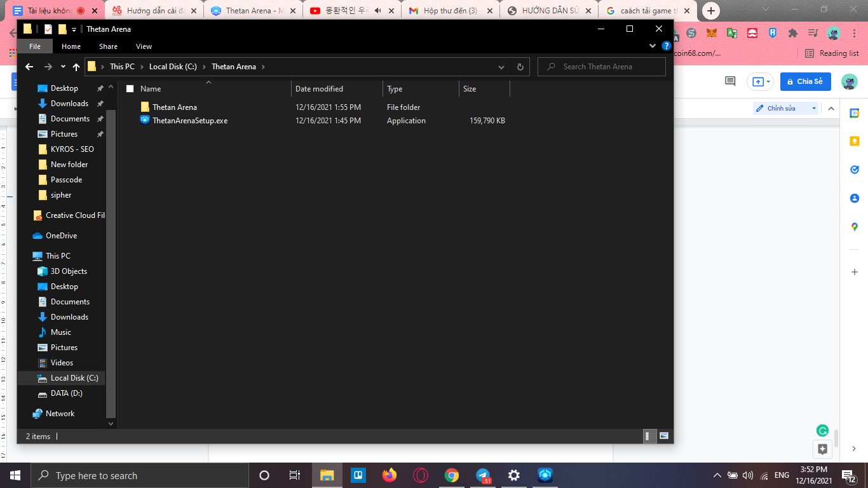Open Opera from the taskbar
The height and width of the screenshot is (488, 868).
coord(421,475)
